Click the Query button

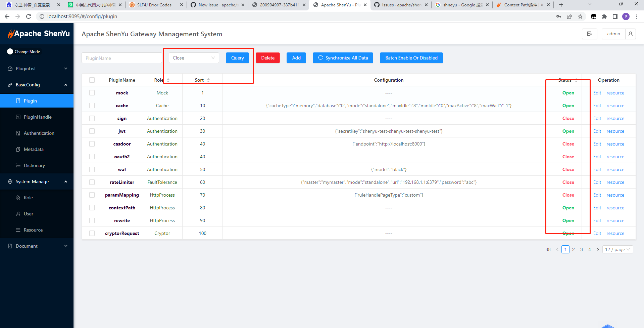pyautogui.click(x=237, y=58)
